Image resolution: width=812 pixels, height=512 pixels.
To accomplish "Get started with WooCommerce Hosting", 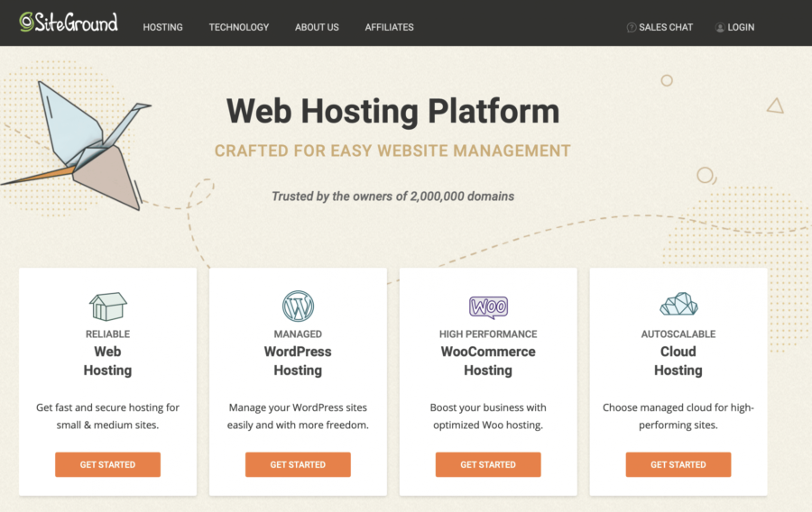I will pyautogui.click(x=488, y=464).
